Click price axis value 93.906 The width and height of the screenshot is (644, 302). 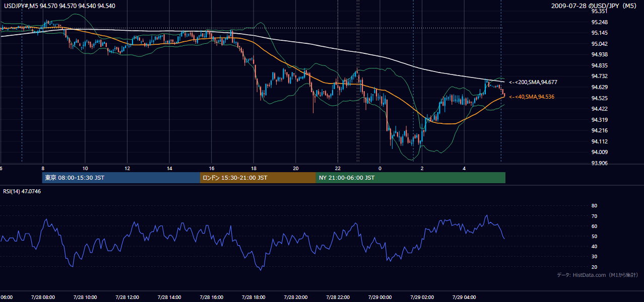[x=599, y=163]
